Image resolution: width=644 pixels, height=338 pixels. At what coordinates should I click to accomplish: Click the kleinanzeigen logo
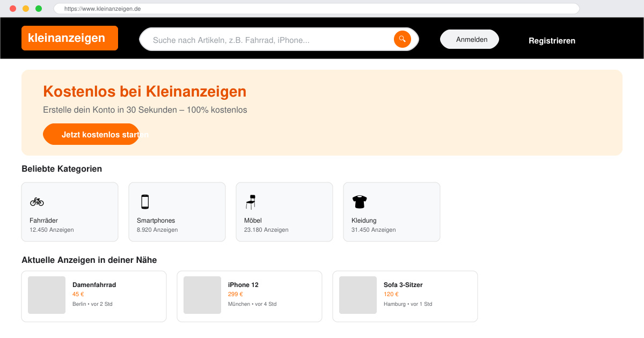[70, 38]
